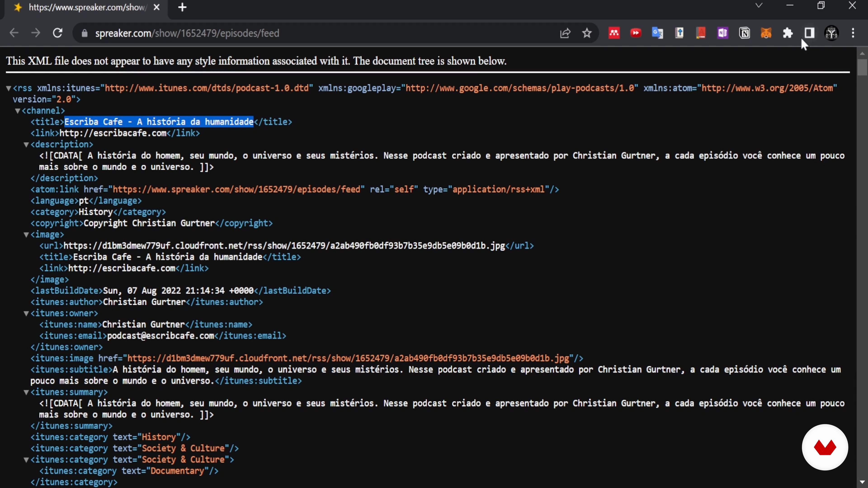The image size is (868, 488).
Task: Open the OneNote web clipper extension
Action: click(722, 33)
